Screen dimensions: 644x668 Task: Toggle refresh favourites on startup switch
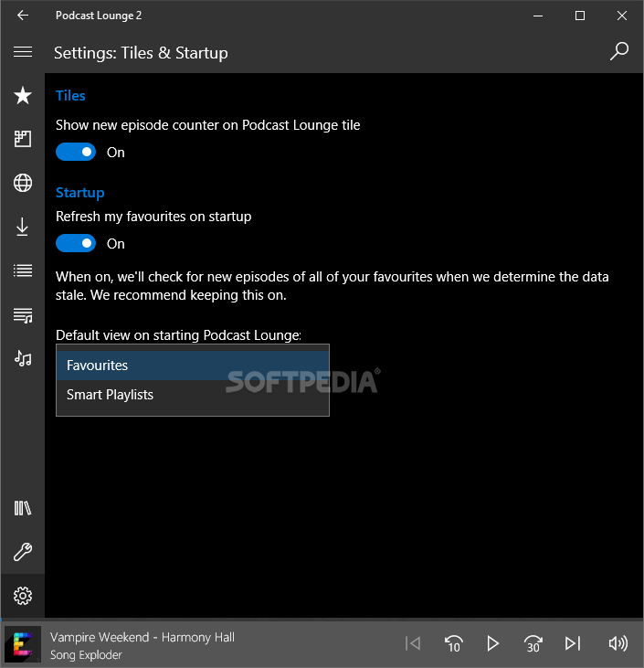(76, 243)
